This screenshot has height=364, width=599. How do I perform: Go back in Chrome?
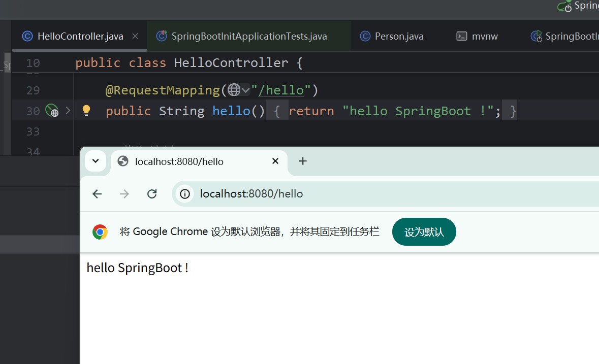97,194
